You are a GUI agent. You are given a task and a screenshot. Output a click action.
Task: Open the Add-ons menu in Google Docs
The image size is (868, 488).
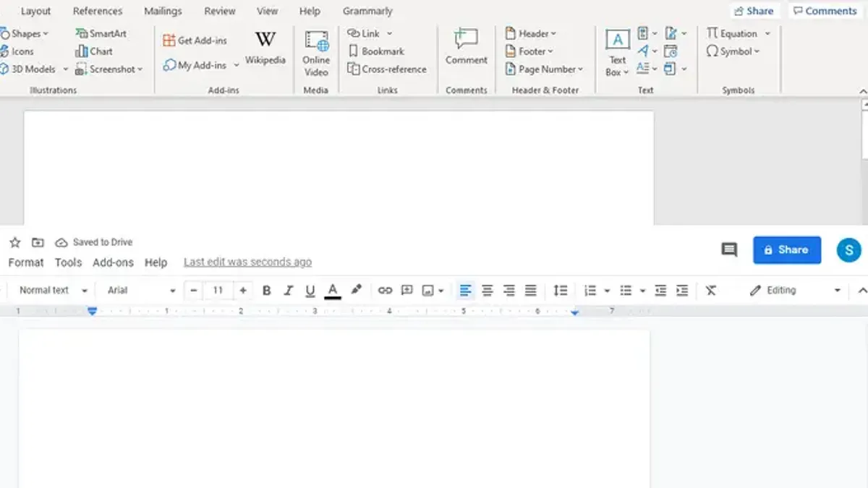click(113, 262)
